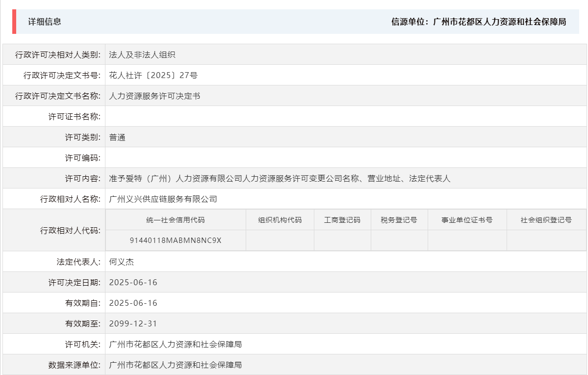This screenshot has width=588, height=375.
Task: Click the empty 许可编码 field
Action: coord(196,158)
